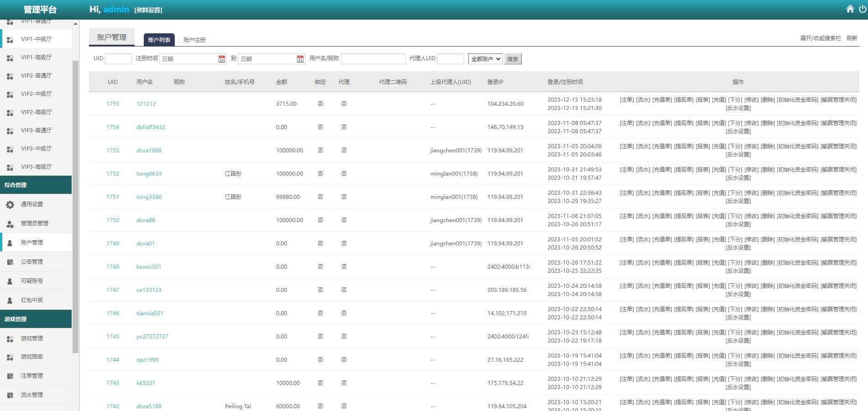Expand the 全部账户 account type dropdown
The height and width of the screenshot is (411, 868).
pyautogui.click(x=485, y=59)
